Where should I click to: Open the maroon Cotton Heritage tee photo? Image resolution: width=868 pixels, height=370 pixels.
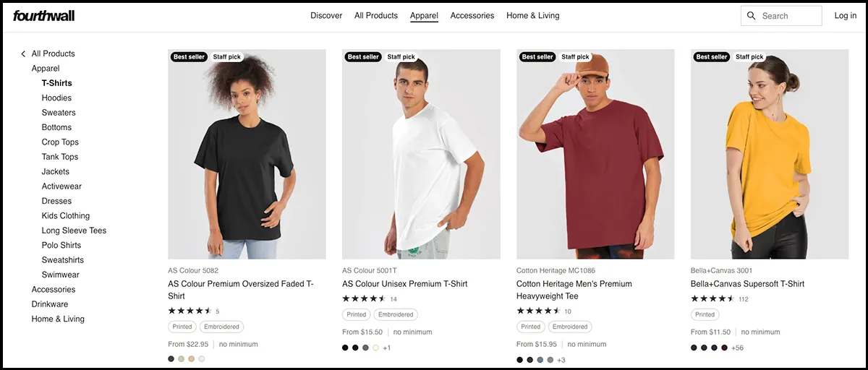pyautogui.click(x=595, y=154)
